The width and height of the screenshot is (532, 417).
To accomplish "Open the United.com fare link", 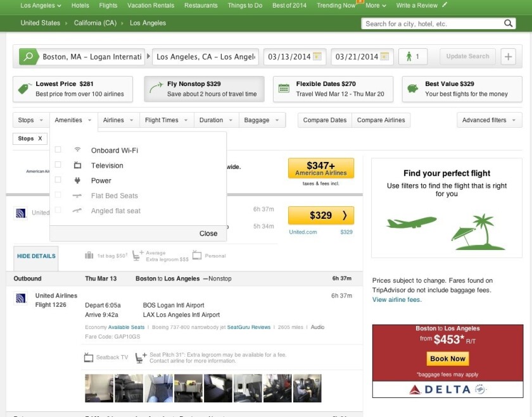I will pos(303,232).
